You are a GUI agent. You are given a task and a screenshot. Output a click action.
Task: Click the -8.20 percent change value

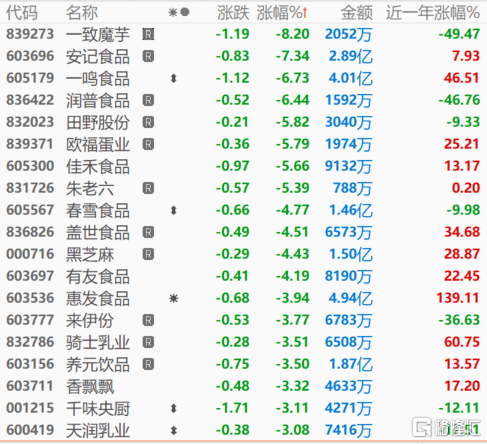pyautogui.click(x=293, y=34)
